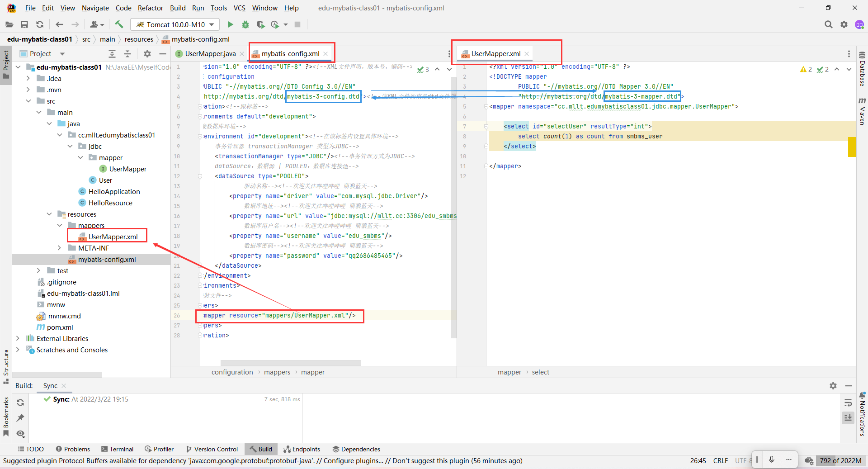Click the Save All toolbar icon
Image resolution: width=868 pixels, height=469 pixels.
(x=24, y=24)
